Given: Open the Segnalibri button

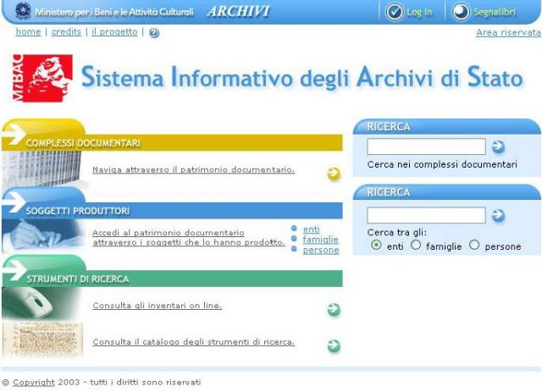Looking at the screenshot, I should [484, 12].
